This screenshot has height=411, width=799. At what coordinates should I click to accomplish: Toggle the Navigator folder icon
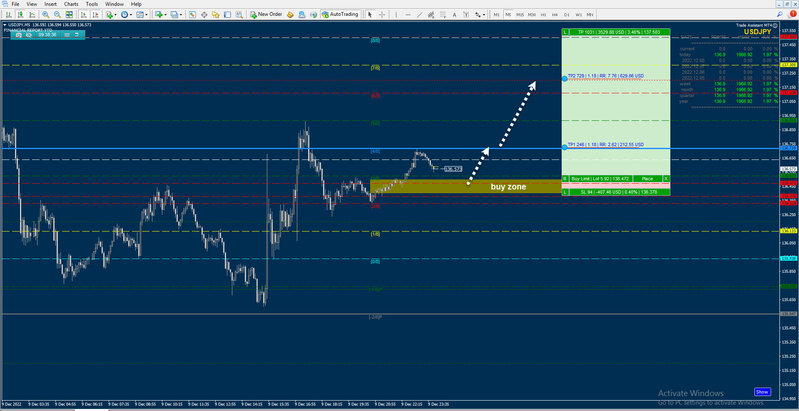pos(216,15)
